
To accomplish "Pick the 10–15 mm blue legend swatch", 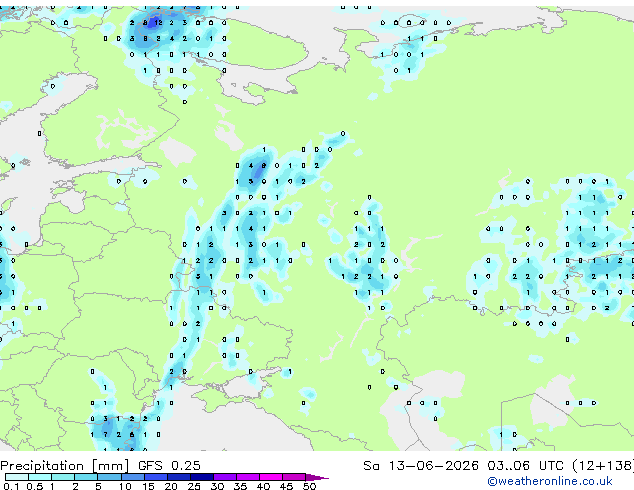I will coord(132,477).
